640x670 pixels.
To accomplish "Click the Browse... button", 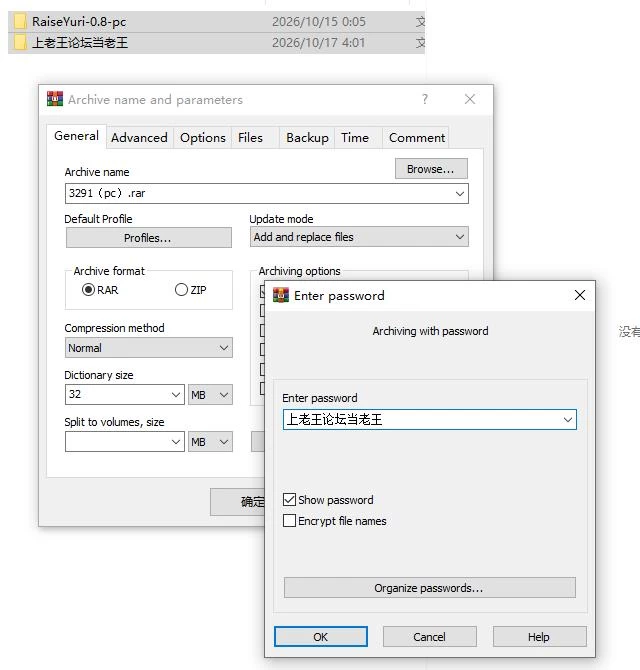I will point(431,169).
